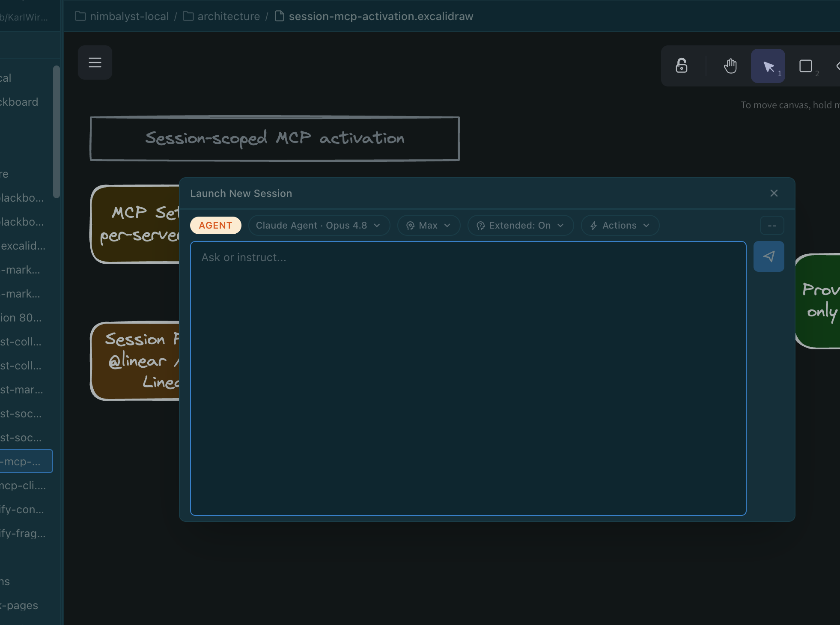Click the double-dash button in dialog
Viewport: 840px width, 625px height.
(x=772, y=226)
